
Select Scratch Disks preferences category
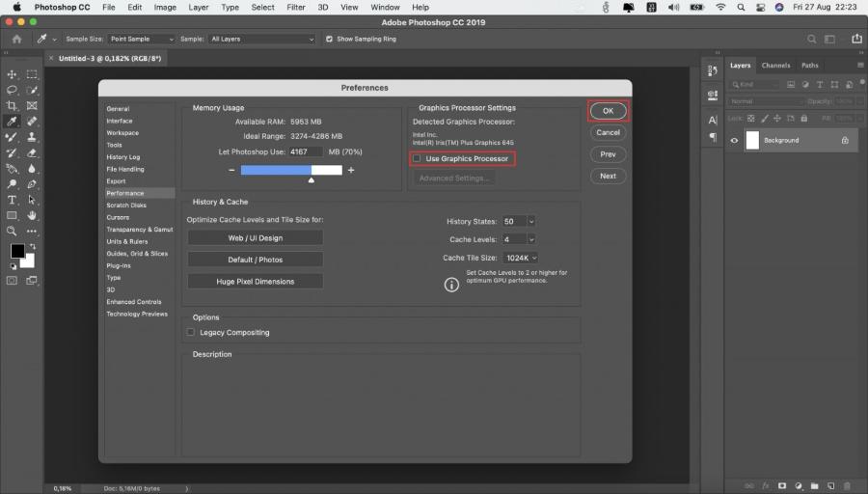coord(126,205)
